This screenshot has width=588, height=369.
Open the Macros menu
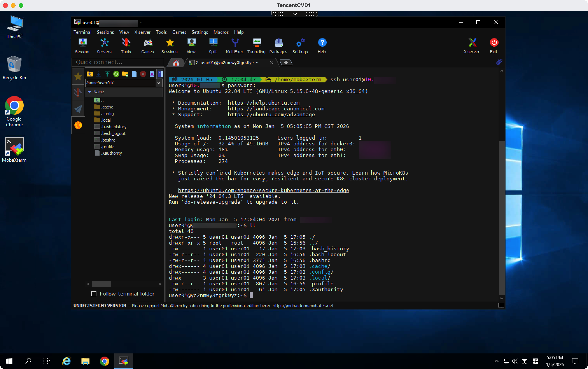[221, 32]
